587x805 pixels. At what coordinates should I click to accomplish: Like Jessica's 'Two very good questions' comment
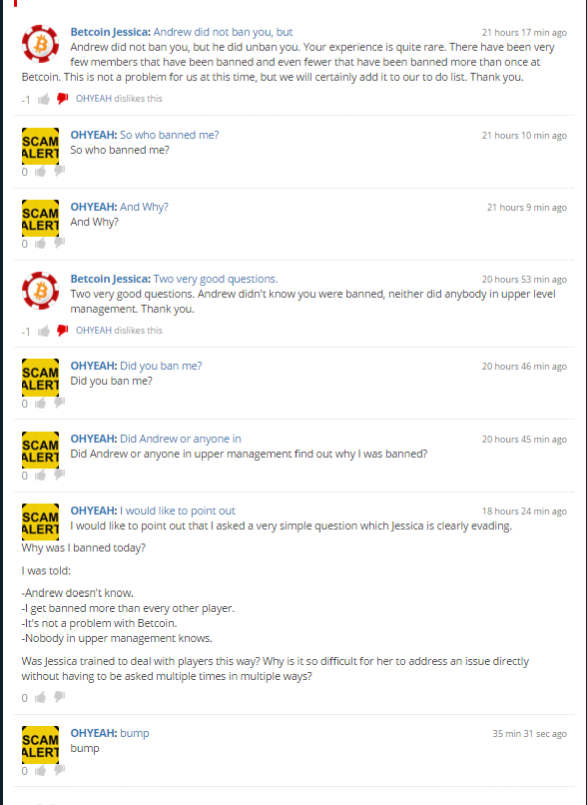44,331
